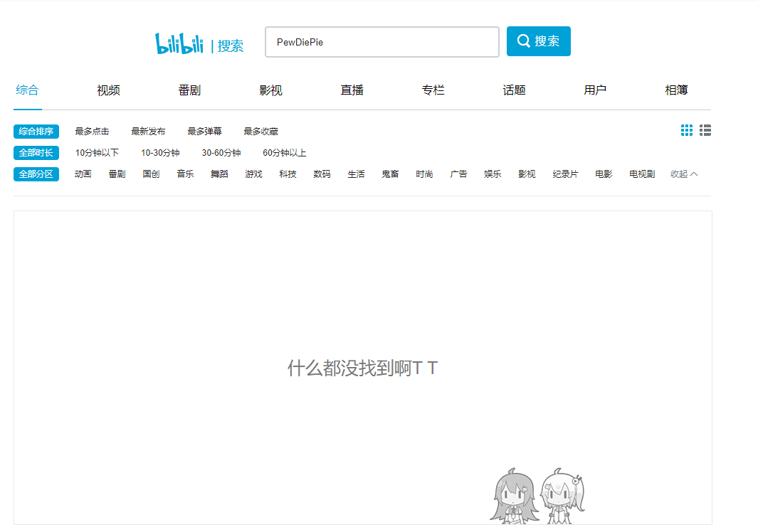The width and height of the screenshot is (758, 532).
Task: Filter by 纪录片 category
Action: (x=565, y=174)
